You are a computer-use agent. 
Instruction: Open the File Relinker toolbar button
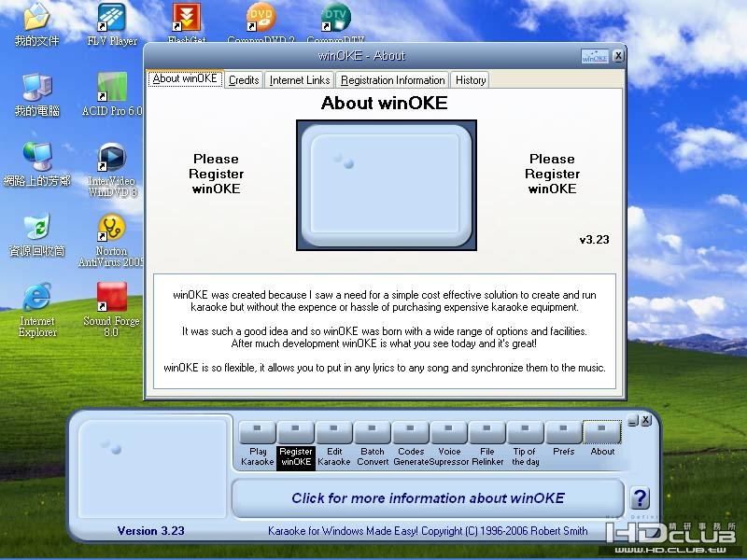click(x=486, y=432)
